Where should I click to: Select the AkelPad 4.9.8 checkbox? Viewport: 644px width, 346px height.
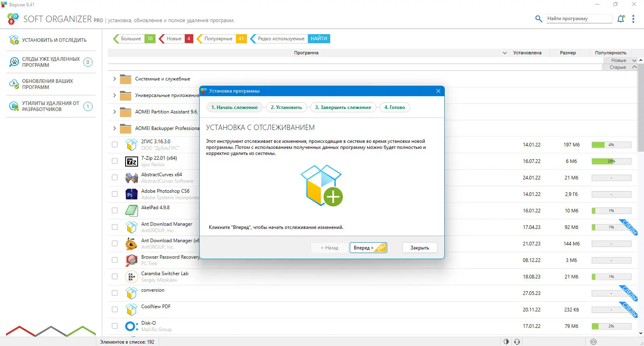115,210
